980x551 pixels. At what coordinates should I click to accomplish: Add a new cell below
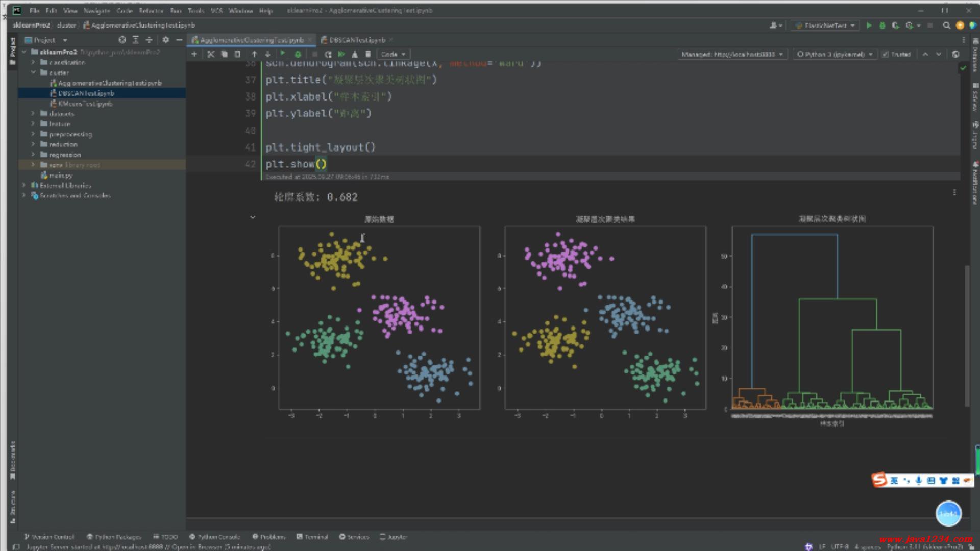[194, 54]
